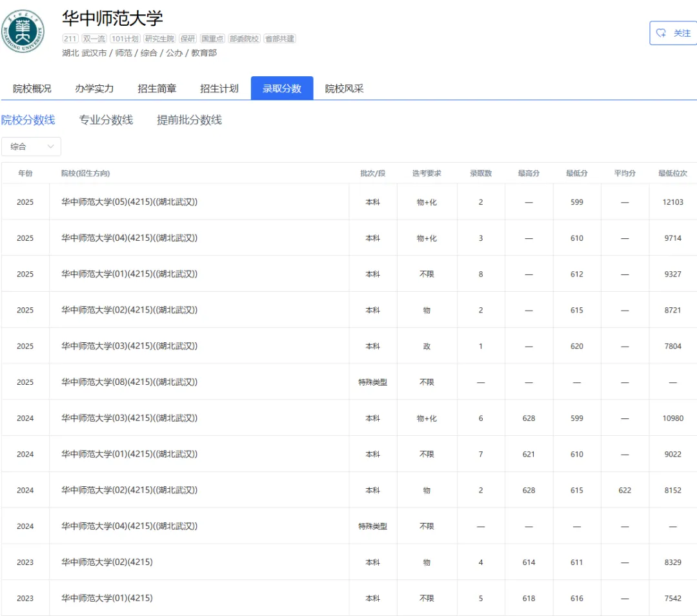Click highest score 614 cell
The height and width of the screenshot is (616, 697).
[x=529, y=562]
